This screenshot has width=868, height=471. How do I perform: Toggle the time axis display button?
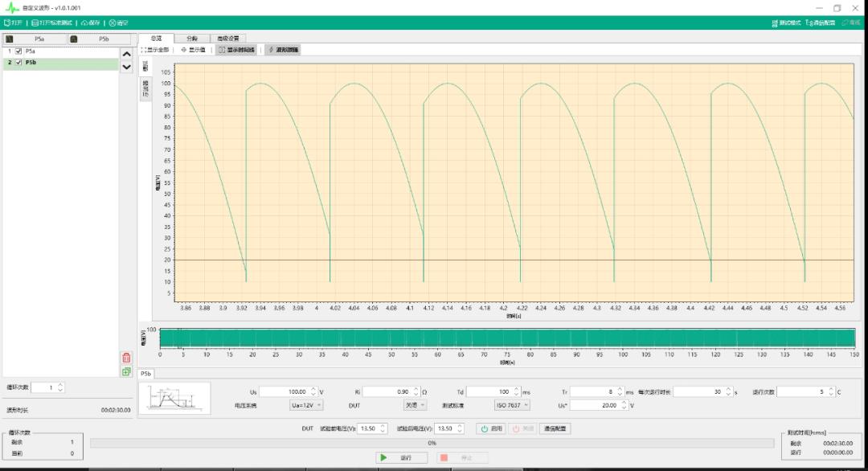(236, 50)
